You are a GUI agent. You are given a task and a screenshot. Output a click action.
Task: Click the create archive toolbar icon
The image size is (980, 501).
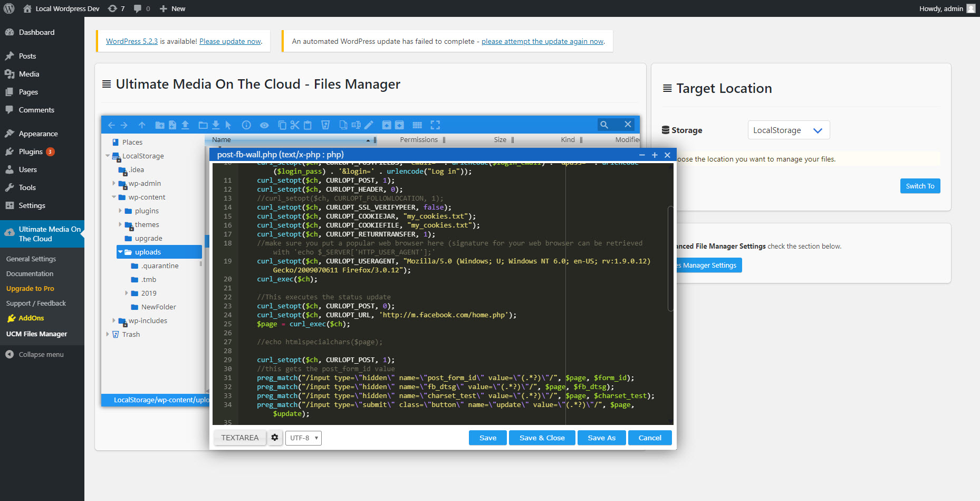tap(399, 125)
